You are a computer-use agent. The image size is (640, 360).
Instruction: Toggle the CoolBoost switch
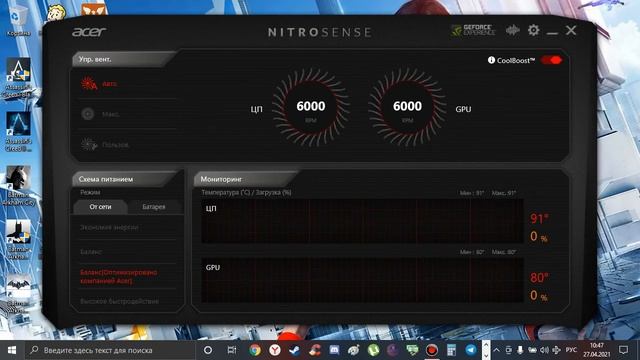click(551, 60)
